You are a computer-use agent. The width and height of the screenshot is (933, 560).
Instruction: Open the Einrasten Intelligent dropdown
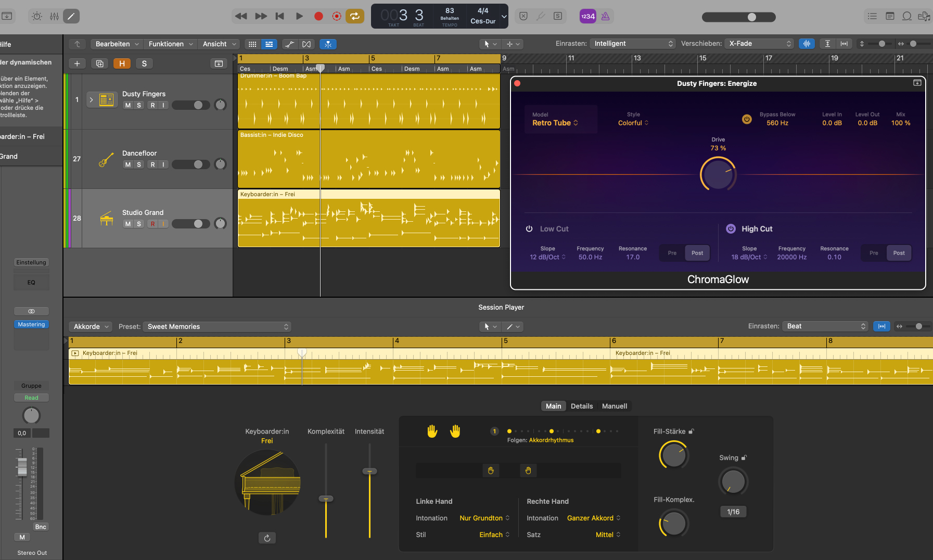(x=632, y=43)
